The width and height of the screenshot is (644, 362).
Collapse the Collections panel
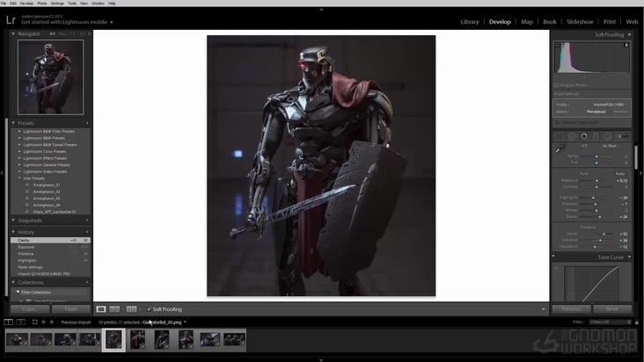13,282
